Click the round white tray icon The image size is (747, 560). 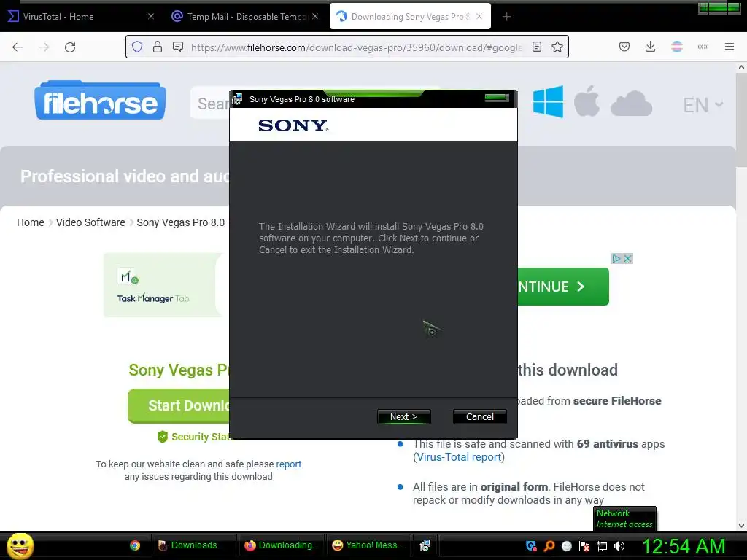(x=566, y=546)
